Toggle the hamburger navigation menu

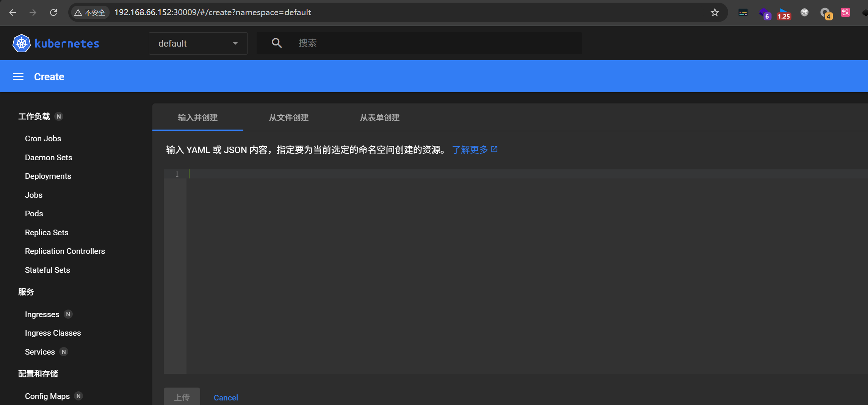point(18,77)
